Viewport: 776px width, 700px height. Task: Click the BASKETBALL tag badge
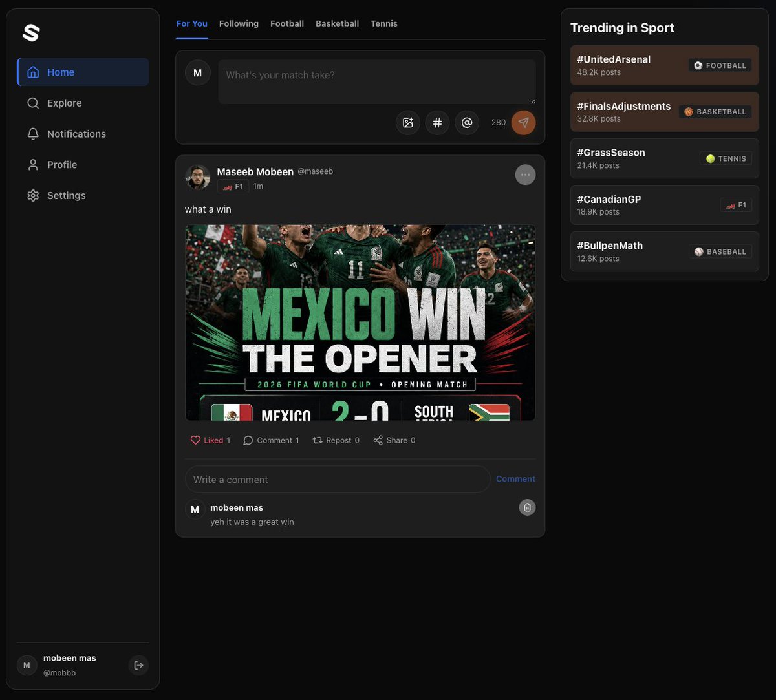pyautogui.click(x=715, y=112)
